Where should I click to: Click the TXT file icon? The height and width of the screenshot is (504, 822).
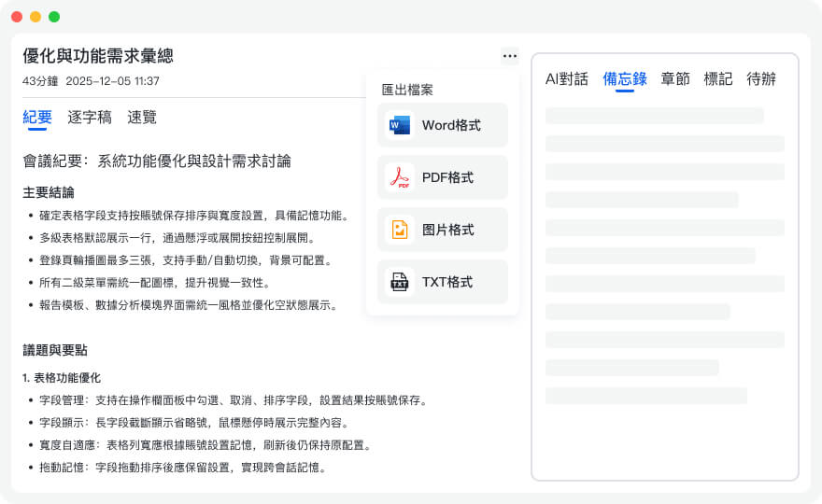tap(400, 282)
